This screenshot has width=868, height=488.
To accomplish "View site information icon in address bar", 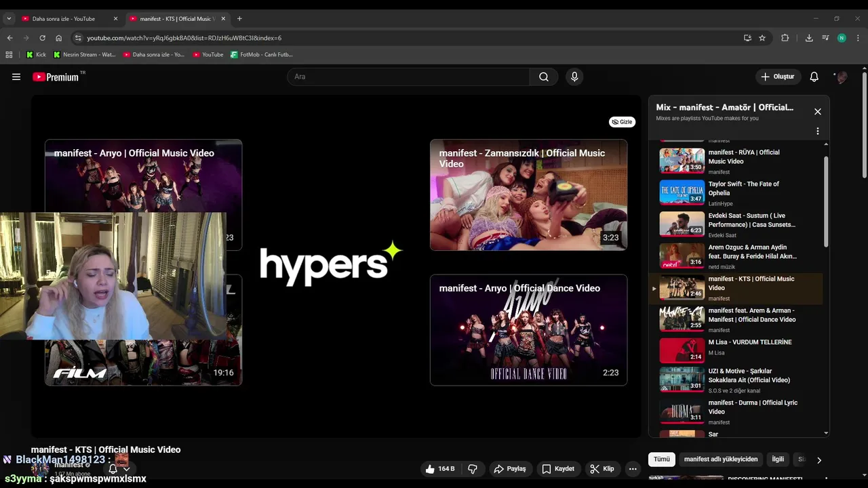I will [x=78, y=38].
